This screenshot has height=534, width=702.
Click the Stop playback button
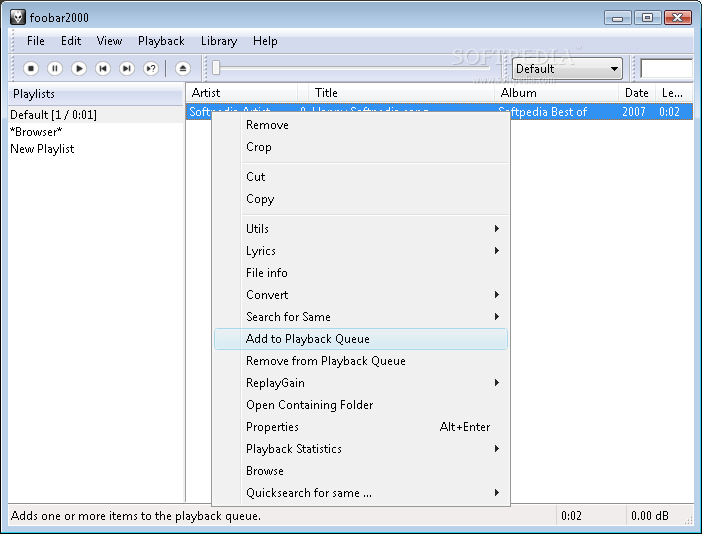tap(31, 68)
